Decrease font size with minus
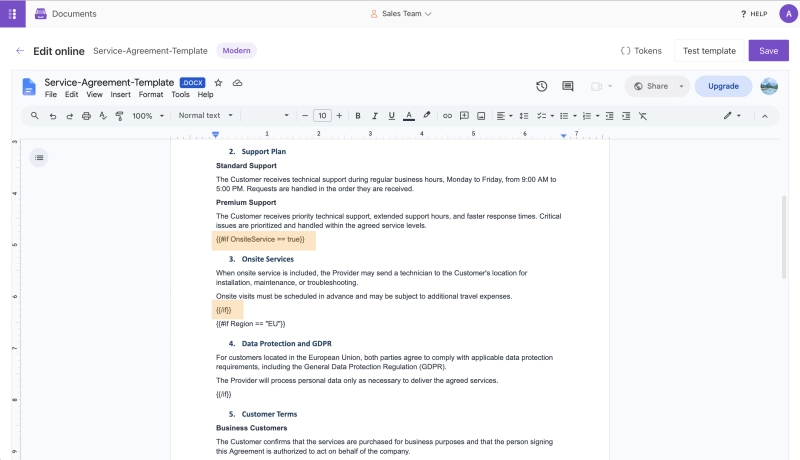 click(x=305, y=116)
